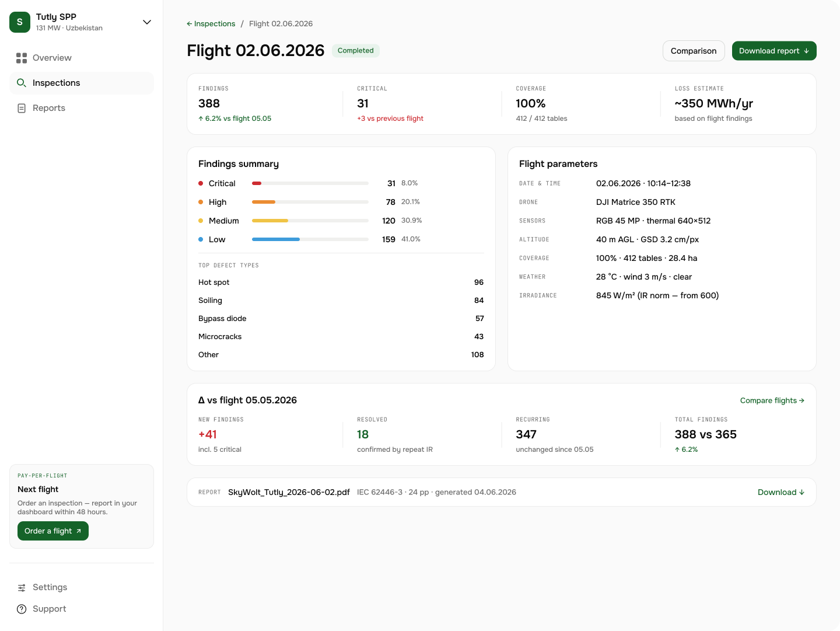Screen dimensions: 840x631
Task: Click the Overview grid icon
Action: [22, 58]
